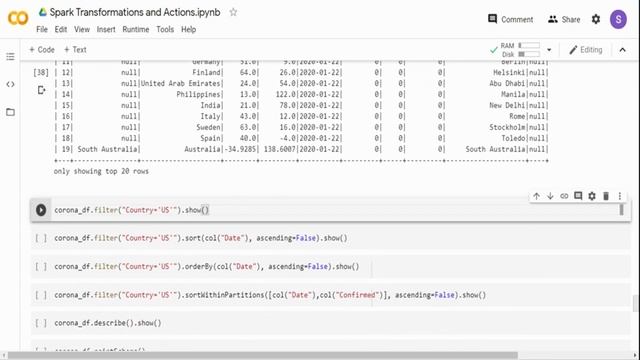
Task: Click 'Toledo' in output table
Action: 513,138
